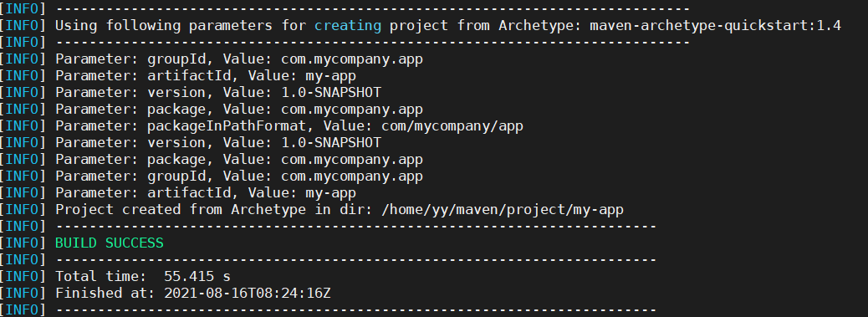Screen dimensions: 868x317
Task: Select the text "maven-archetype-quickstart:1.4"
Action: [x=716, y=25]
